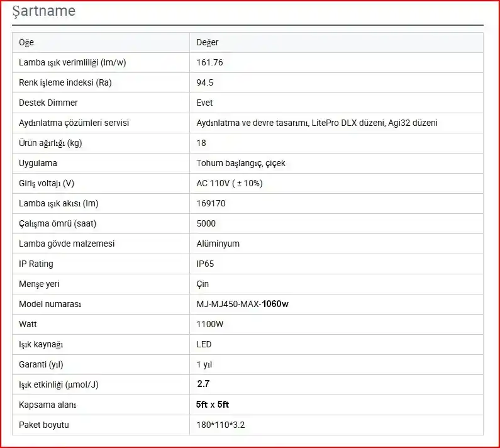Click the Değer column header
Image resolution: width=500 pixels, height=448 pixels.
pyautogui.click(x=208, y=42)
